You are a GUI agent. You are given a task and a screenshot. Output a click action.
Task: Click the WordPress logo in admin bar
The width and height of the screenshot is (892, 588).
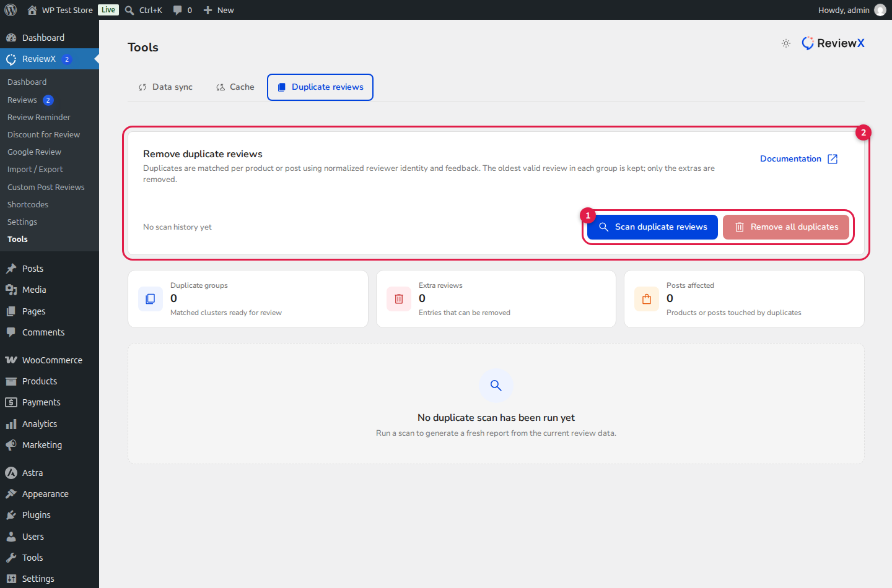pyautogui.click(x=11, y=10)
